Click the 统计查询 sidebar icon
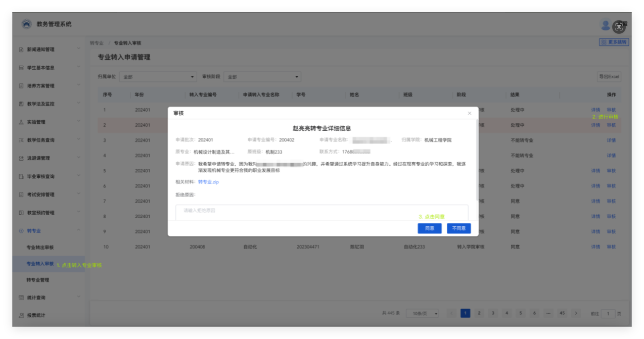The height and width of the screenshot is (339, 644). tap(21, 298)
